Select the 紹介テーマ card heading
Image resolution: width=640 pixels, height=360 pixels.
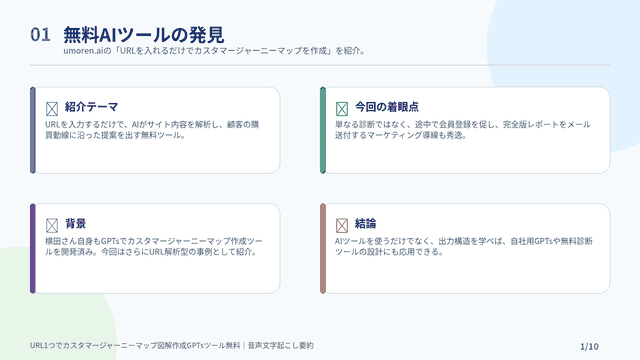91,107
